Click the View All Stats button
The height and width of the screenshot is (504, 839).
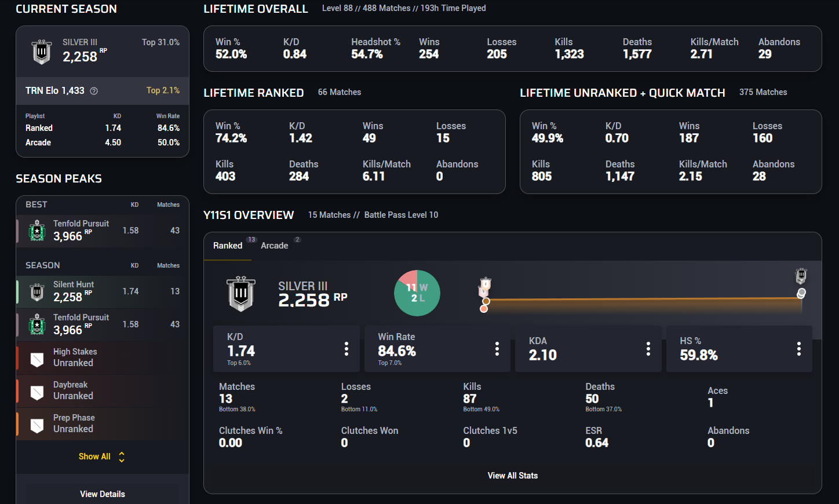[x=513, y=476]
